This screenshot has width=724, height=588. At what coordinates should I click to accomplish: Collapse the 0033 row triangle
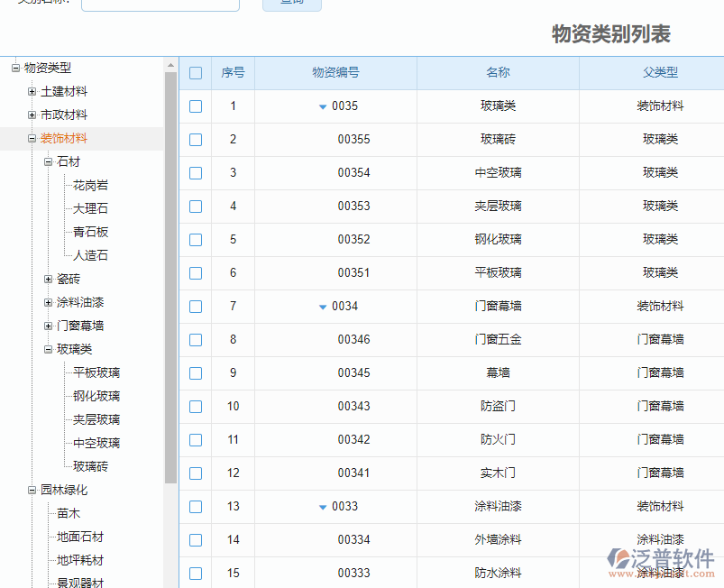click(323, 507)
